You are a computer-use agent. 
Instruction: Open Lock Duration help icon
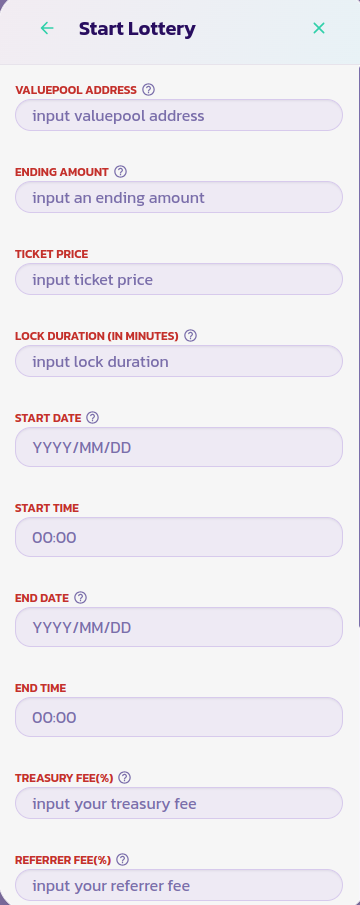click(190, 335)
